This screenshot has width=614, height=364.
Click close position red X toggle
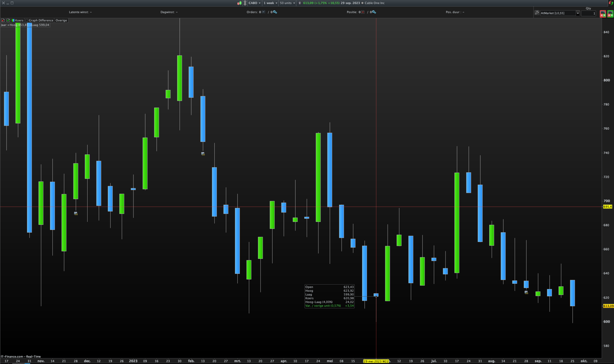click(363, 12)
